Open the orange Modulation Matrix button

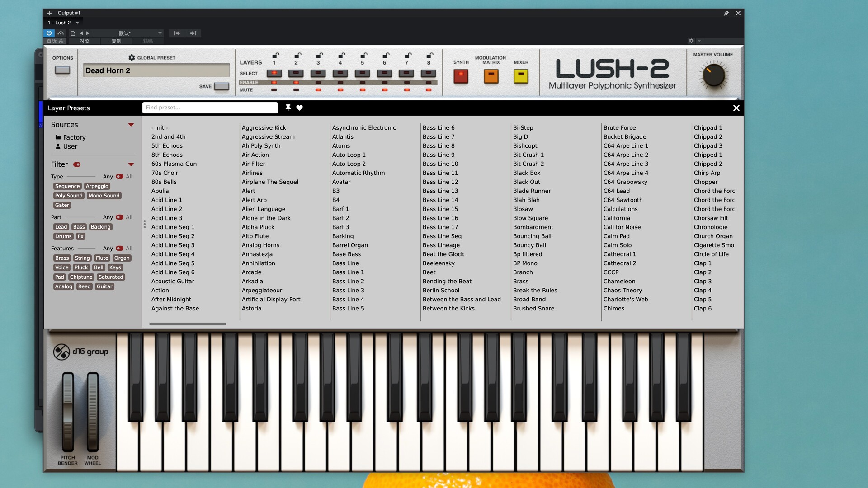point(491,76)
